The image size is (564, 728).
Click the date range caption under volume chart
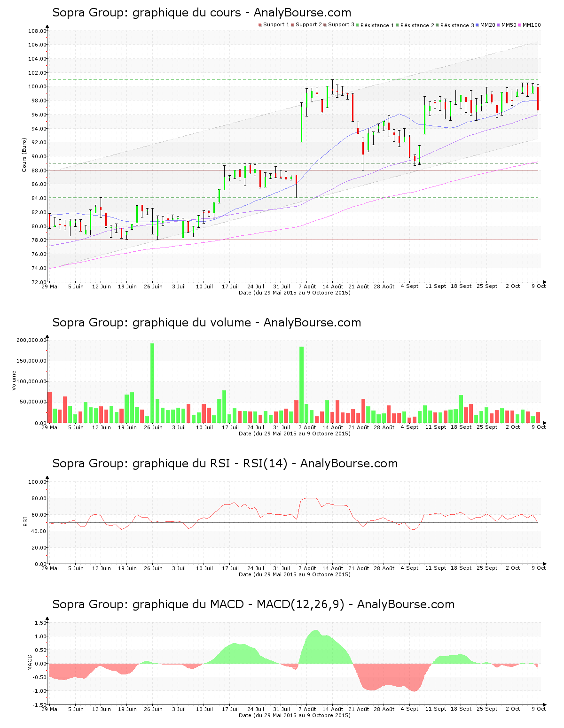294,434
